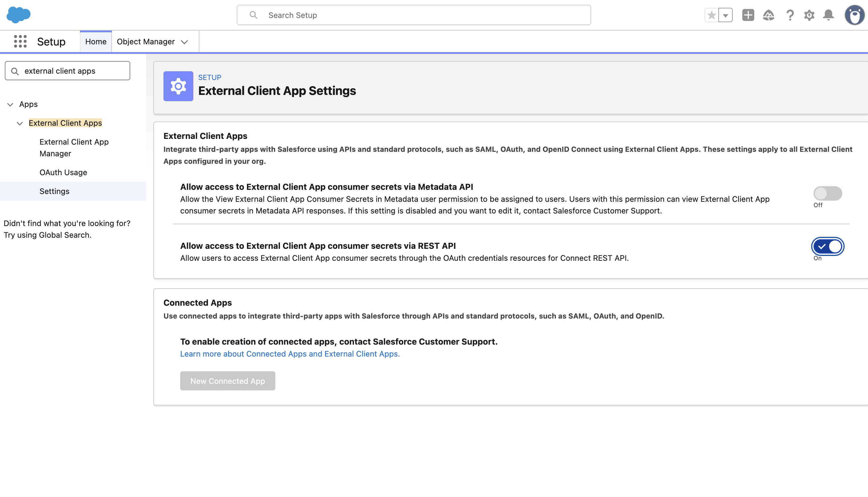Open the Setup gear menu in header
The width and height of the screenshot is (868, 497).
click(809, 15)
